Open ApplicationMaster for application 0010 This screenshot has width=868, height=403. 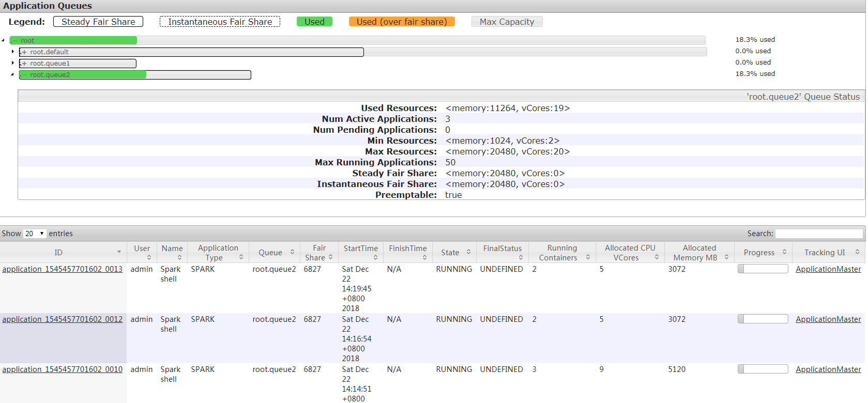tap(828, 369)
